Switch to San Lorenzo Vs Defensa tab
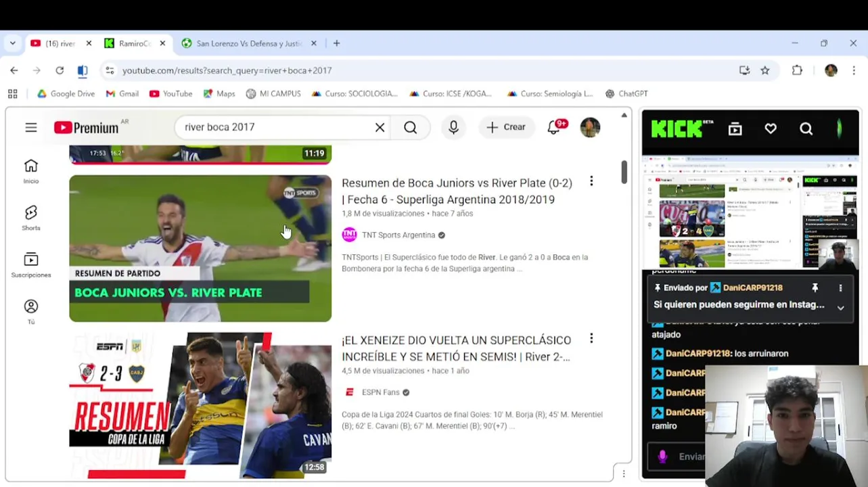Screen dimensions: 868x487 [x=248, y=43]
